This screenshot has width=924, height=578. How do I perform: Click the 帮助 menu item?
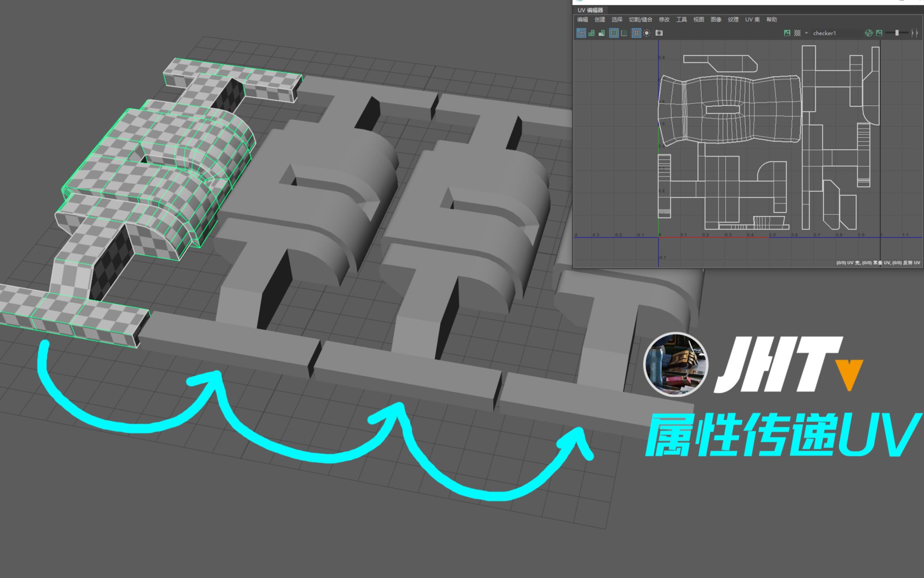point(772,19)
